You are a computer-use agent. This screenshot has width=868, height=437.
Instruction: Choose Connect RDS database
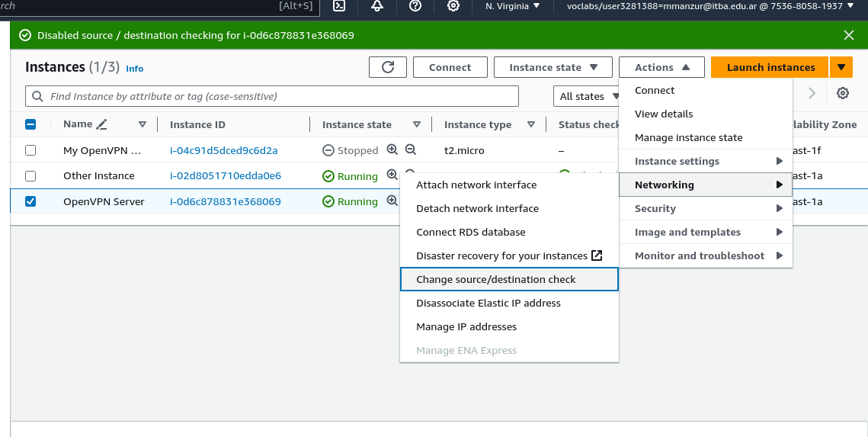[x=509, y=232]
